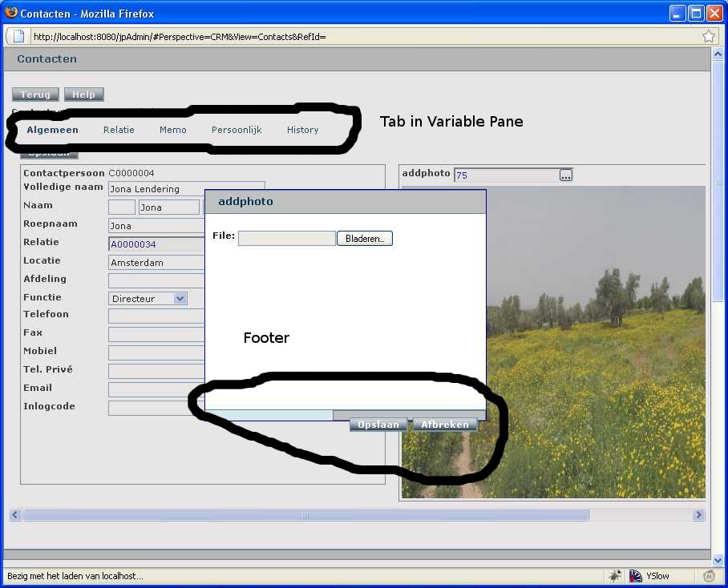Save the photo with dialog Opslaan button
Screen dimensions: 728x588
(x=378, y=425)
